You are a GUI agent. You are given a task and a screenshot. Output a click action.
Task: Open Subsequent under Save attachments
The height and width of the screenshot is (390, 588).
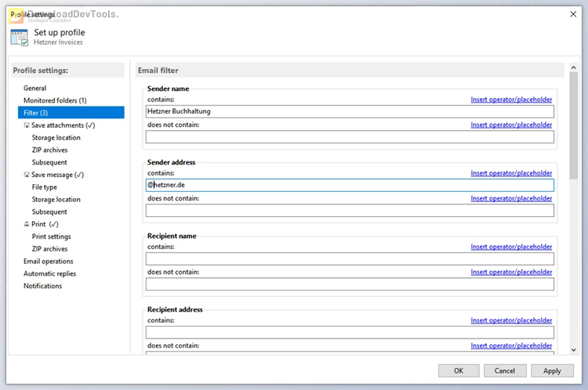tap(49, 162)
